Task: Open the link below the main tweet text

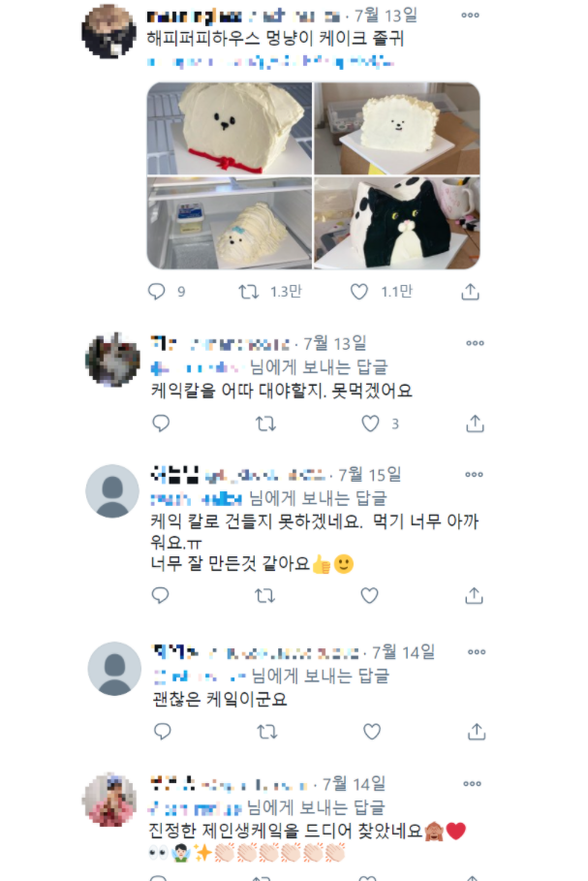Action: tap(270, 62)
